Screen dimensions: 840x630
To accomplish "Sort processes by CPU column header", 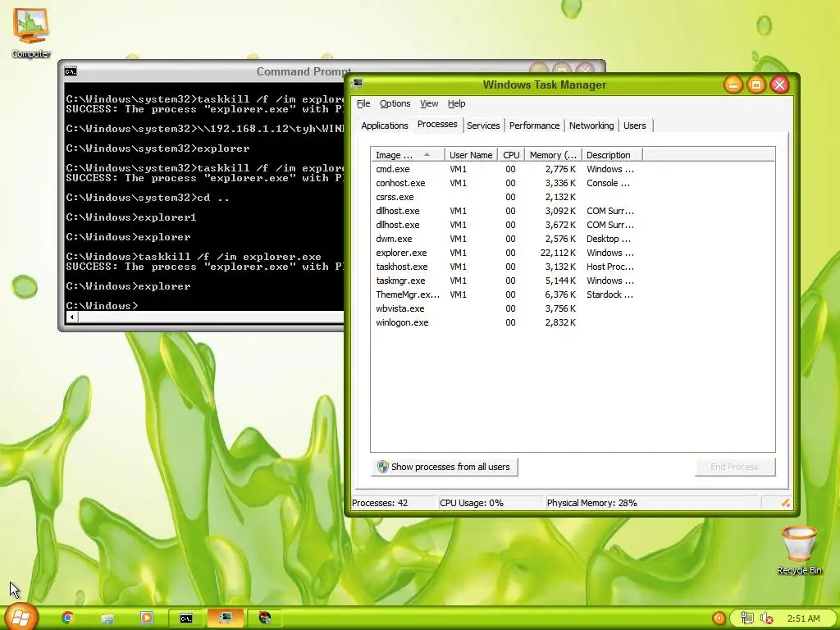I will [511, 155].
